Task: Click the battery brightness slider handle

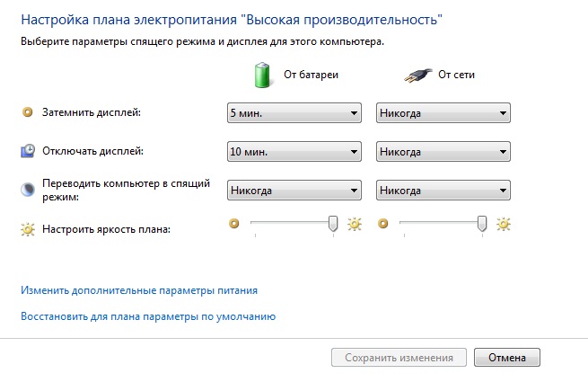Action: click(334, 224)
